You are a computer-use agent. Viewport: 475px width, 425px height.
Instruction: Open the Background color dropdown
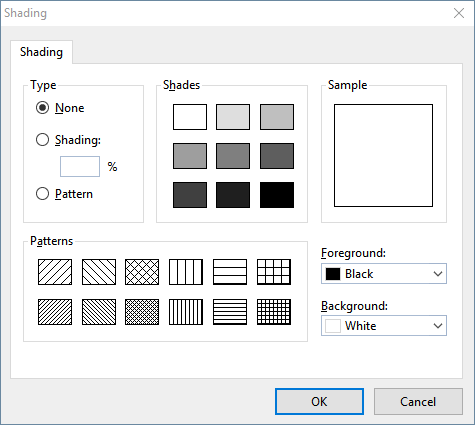coord(384,326)
